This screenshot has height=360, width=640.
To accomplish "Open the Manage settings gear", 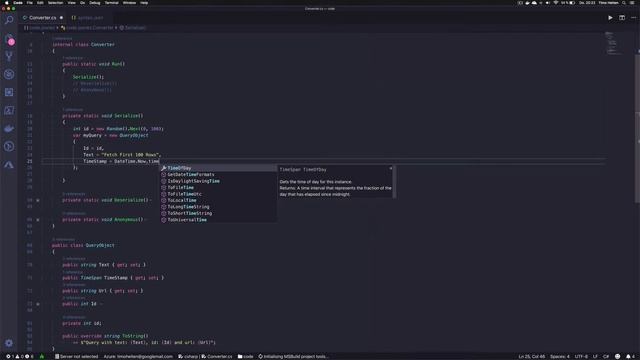I will click(x=9, y=343).
